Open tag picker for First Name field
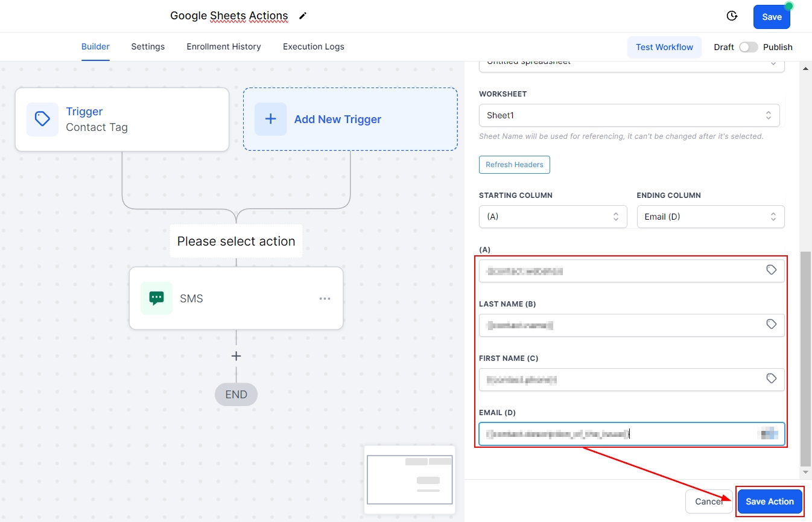Image resolution: width=812 pixels, height=522 pixels. tap(771, 379)
